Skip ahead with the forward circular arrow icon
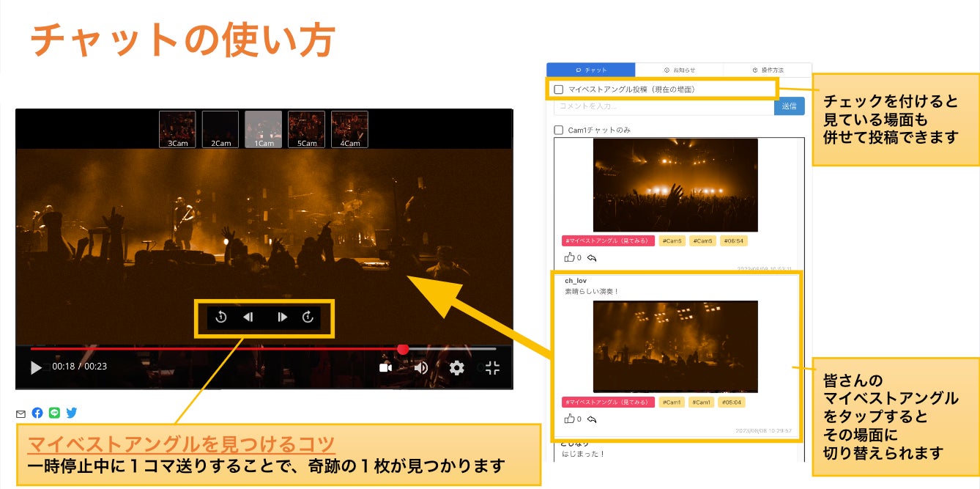Image resolution: width=980 pixels, height=489 pixels. tap(308, 317)
